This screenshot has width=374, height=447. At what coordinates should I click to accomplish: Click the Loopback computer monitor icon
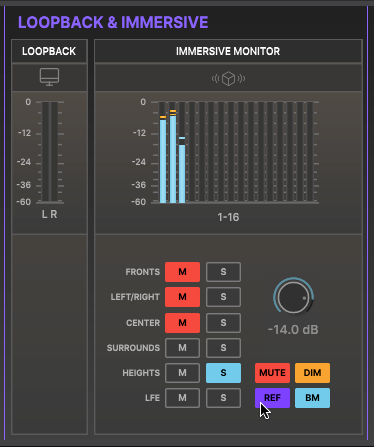click(x=49, y=77)
